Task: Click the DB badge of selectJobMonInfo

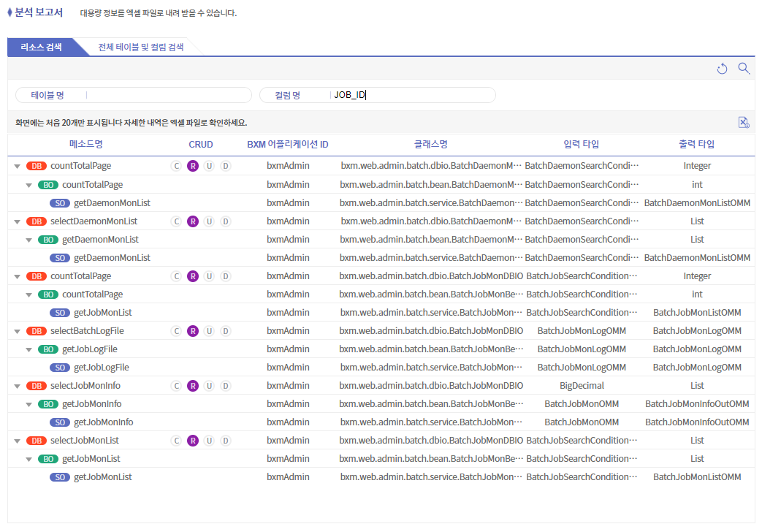Action: [x=37, y=386]
